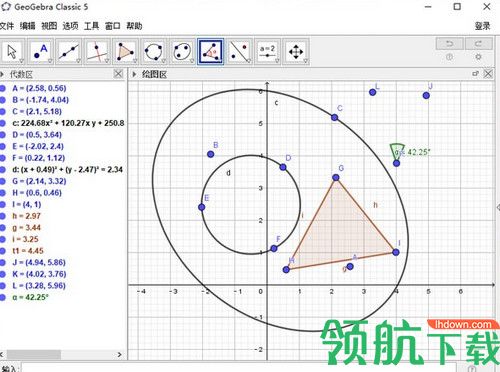The width and height of the screenshot is (500, 372).
Task: Open the 工具 (Tools) menu
Action: click(92, 26)
